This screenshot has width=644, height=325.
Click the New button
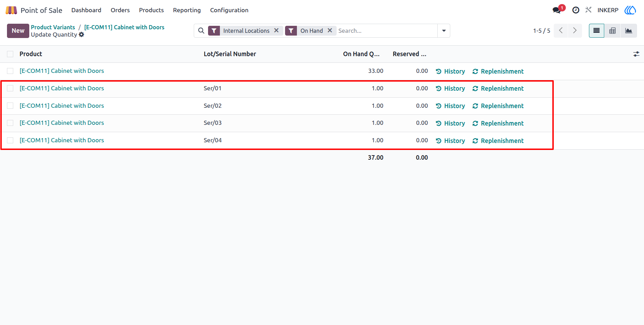coord(18,31)
